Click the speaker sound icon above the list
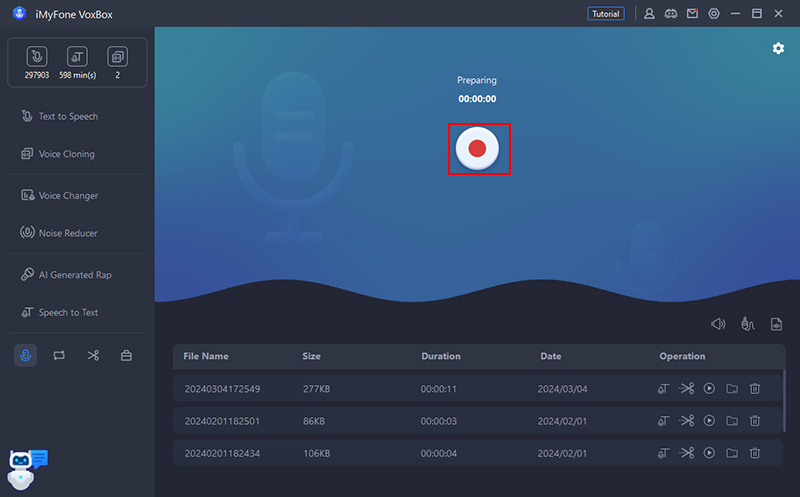 tap(718, 324)
